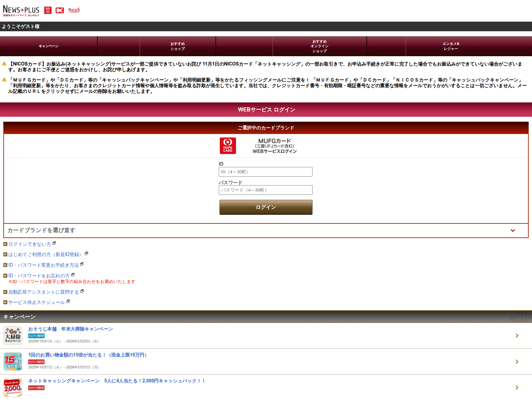This screenshot has width=532, height=399.
Task: Click chevron on 15倍が当たる campaign row
Action: pyautogui.click(x=517, y=361)
